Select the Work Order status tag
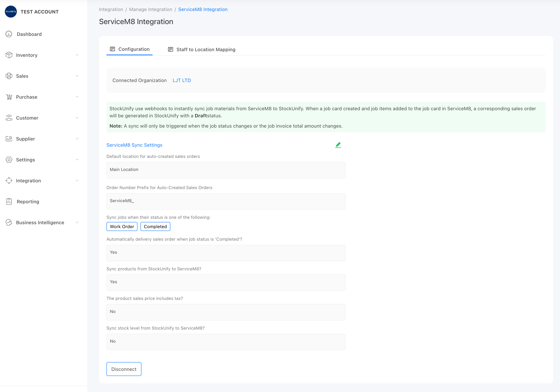This screenshot has width=560, height=392. [122, 227]
